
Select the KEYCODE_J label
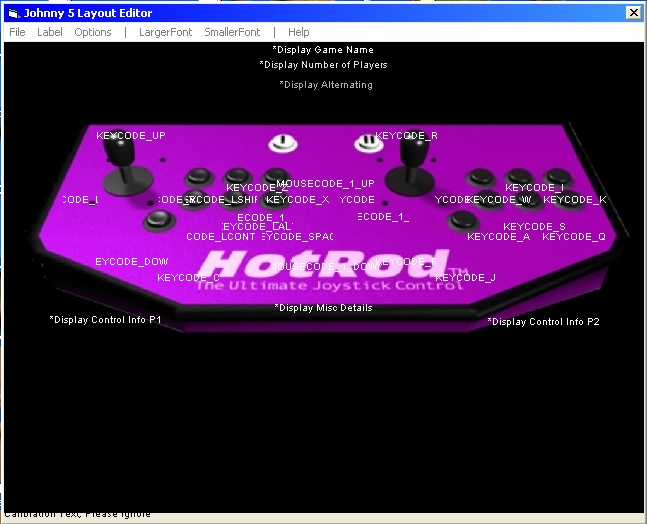point(465,278)
